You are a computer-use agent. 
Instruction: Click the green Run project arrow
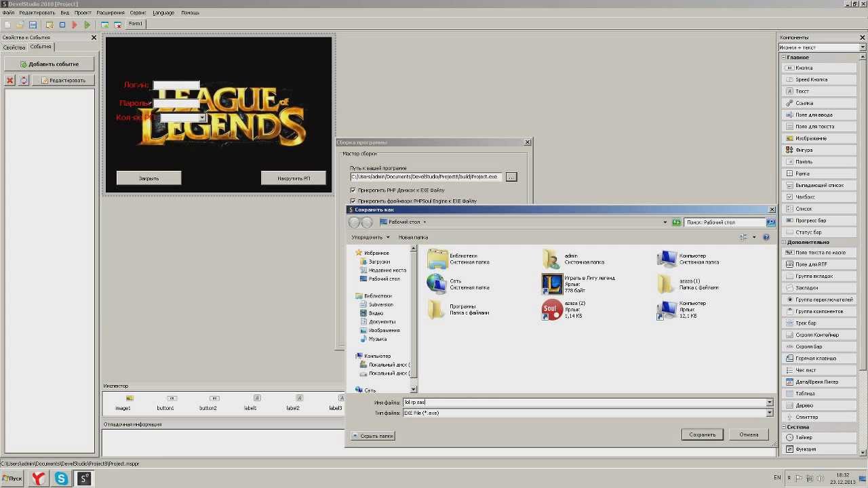coord(87,24)
